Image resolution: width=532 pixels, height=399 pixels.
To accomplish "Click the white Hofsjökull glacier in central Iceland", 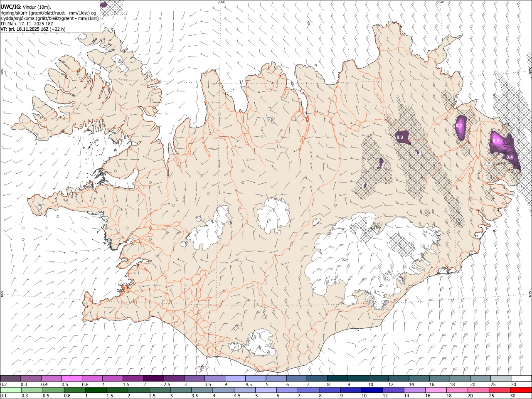I will click(273, 216).
